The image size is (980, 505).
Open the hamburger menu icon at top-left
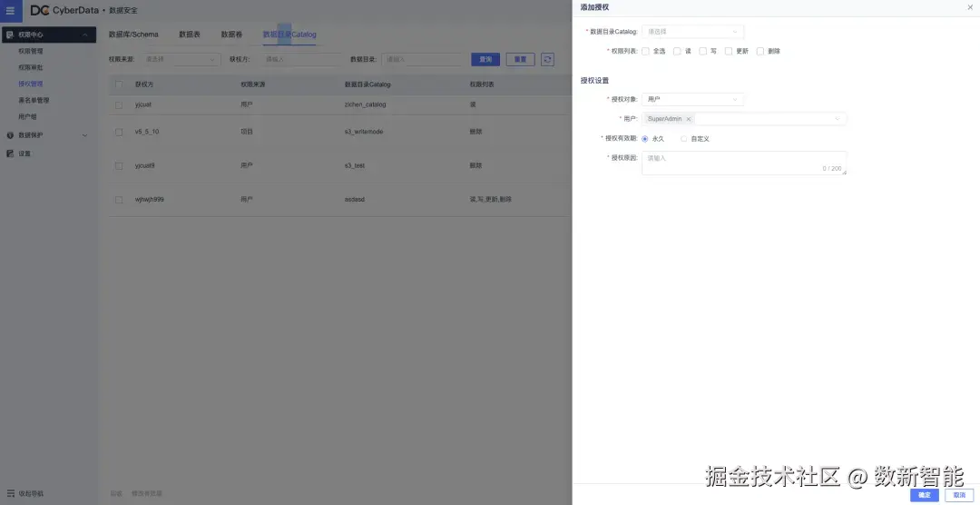click(x=10, y=10)
